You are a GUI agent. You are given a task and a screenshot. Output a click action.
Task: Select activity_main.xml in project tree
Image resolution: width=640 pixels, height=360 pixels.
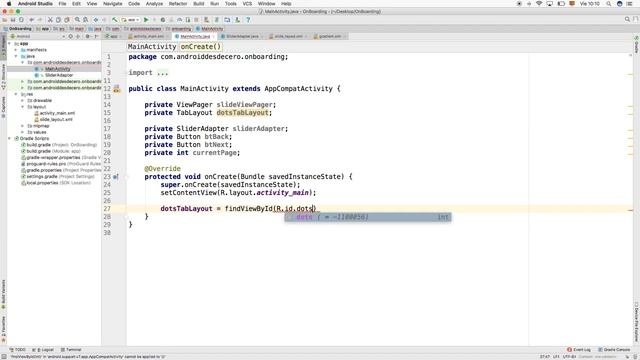57,113
